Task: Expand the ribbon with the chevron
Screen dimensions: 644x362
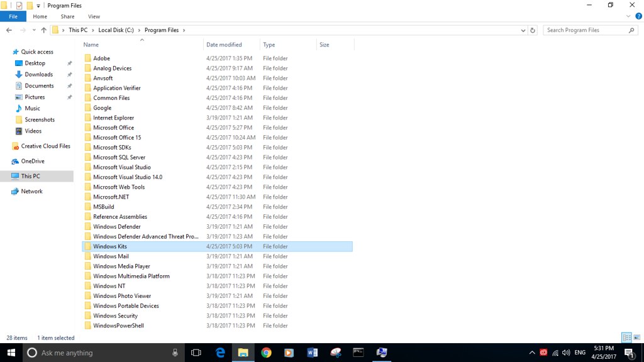Action: (628, 16)
